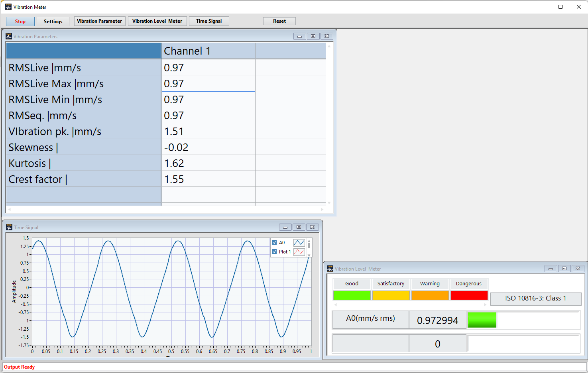Click the orange Warning color swatch
The height and width of the screenshot is (373, 588).
click(x=430, y=295)
